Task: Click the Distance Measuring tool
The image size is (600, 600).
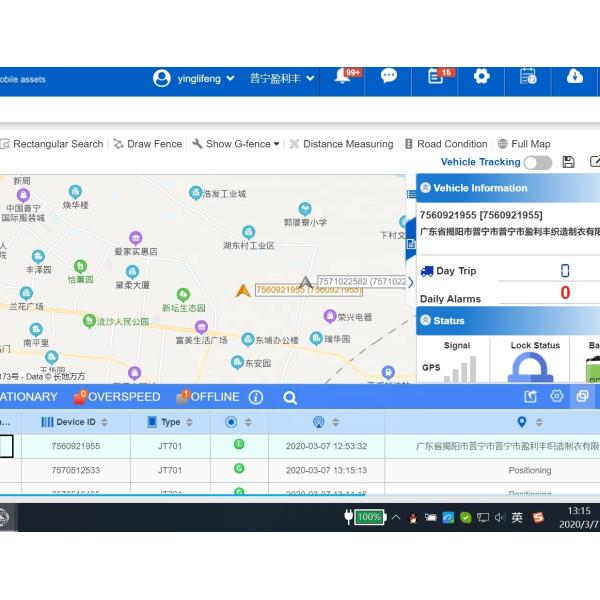Action: point(341,144)
